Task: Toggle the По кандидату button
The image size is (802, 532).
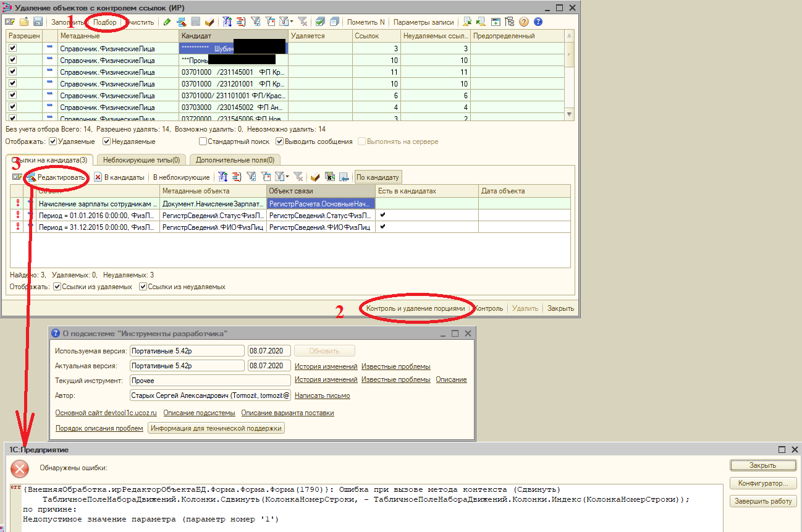Action: click(x=378, y=177)
